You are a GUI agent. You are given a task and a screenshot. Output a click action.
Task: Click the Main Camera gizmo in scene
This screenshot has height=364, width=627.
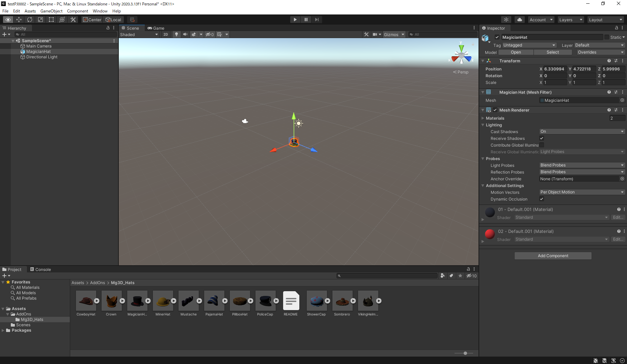tap(245, 121)
